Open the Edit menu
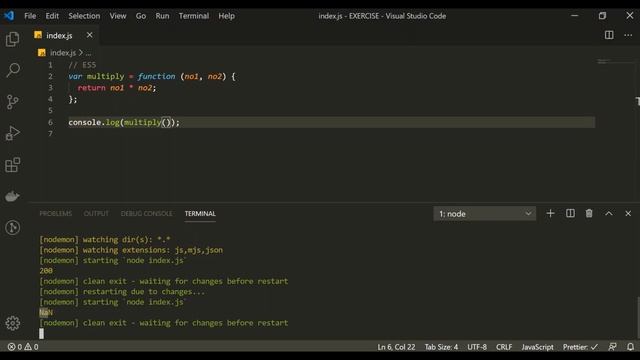The image size is (640, 360). click(x=52, y=16)
